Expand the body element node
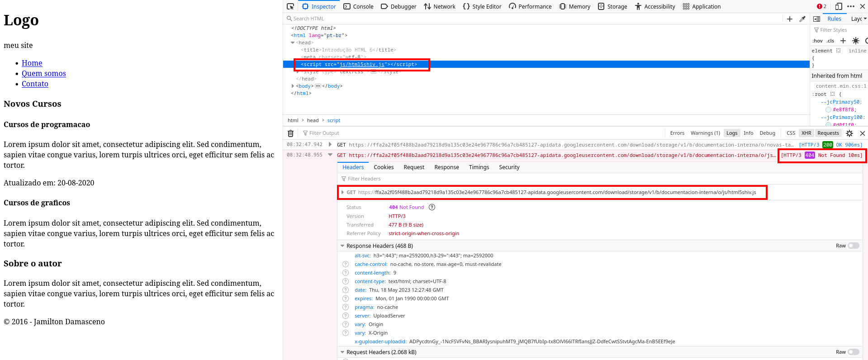This screenshot has height=360, width=868. point(293,86)
